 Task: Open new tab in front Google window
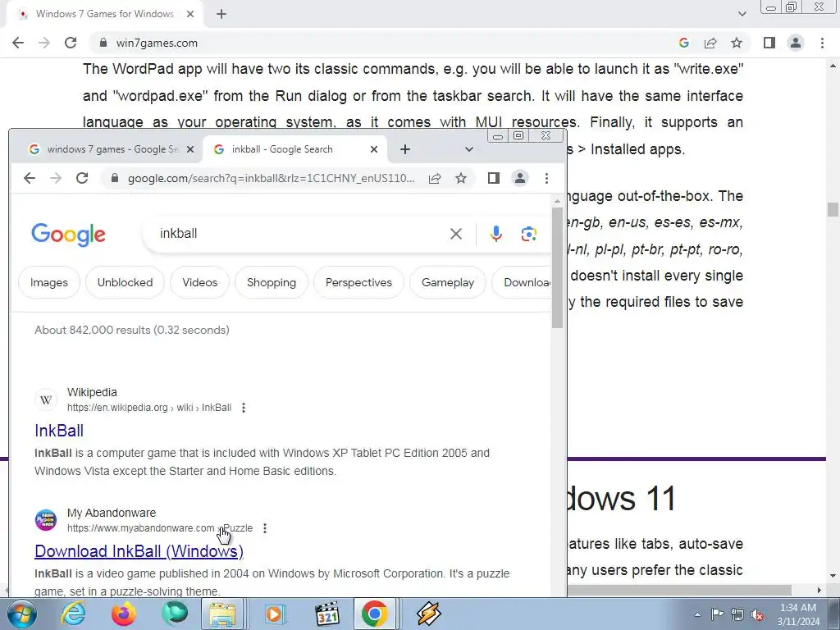405,149
